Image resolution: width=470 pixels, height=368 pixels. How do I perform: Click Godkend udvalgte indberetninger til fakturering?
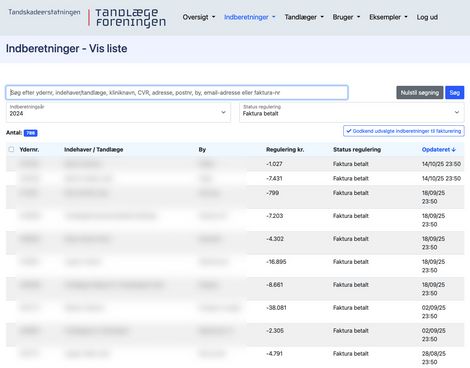point(404,131)
